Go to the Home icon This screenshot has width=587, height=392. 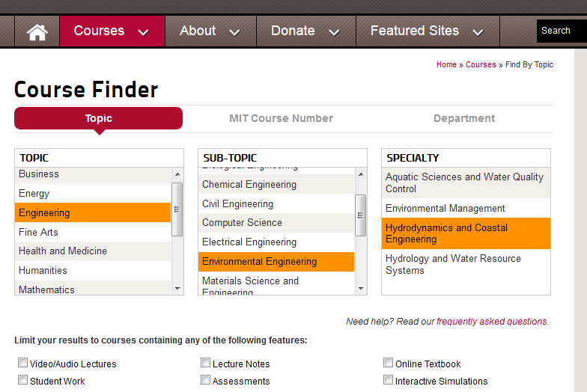pos(37,31)
